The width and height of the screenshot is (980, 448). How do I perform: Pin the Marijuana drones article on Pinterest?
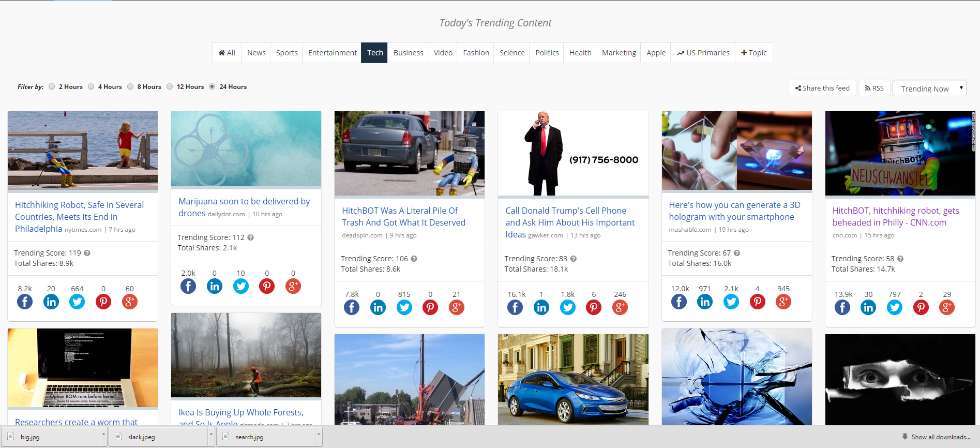(x=267, y=286)
